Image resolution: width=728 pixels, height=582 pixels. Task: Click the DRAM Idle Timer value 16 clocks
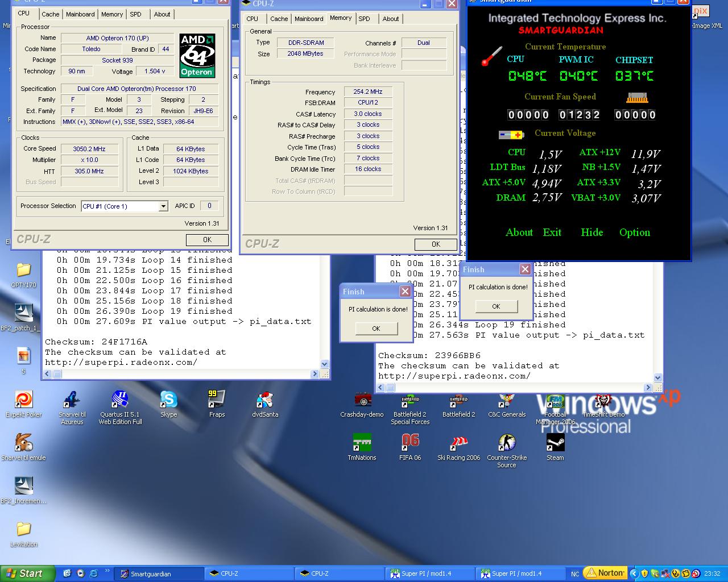pos(368,169)
